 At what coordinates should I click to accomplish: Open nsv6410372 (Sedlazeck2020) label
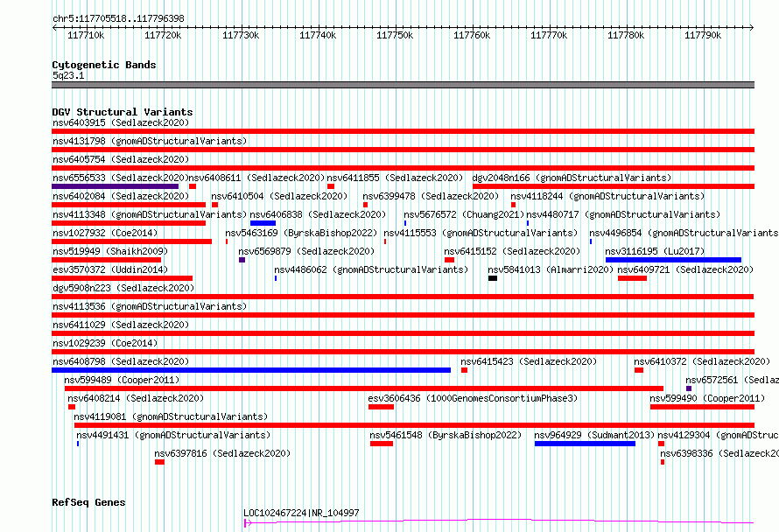(702, 361)
